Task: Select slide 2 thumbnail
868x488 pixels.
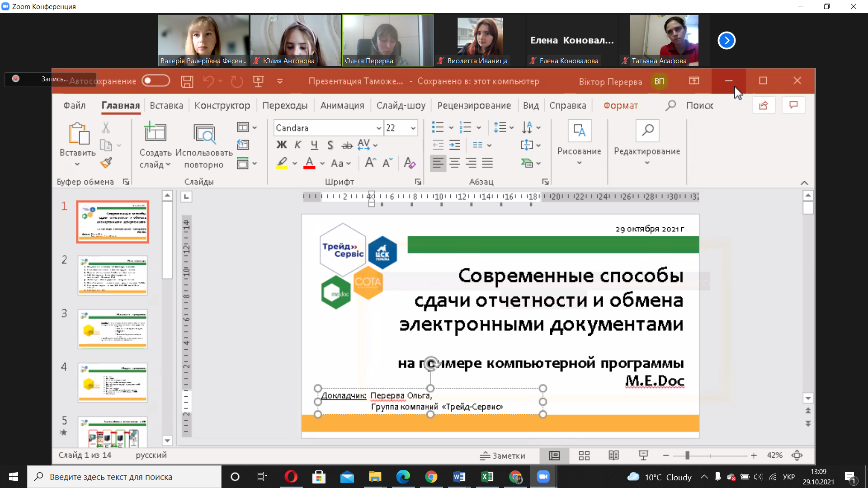Action: (x=113, y=276)
